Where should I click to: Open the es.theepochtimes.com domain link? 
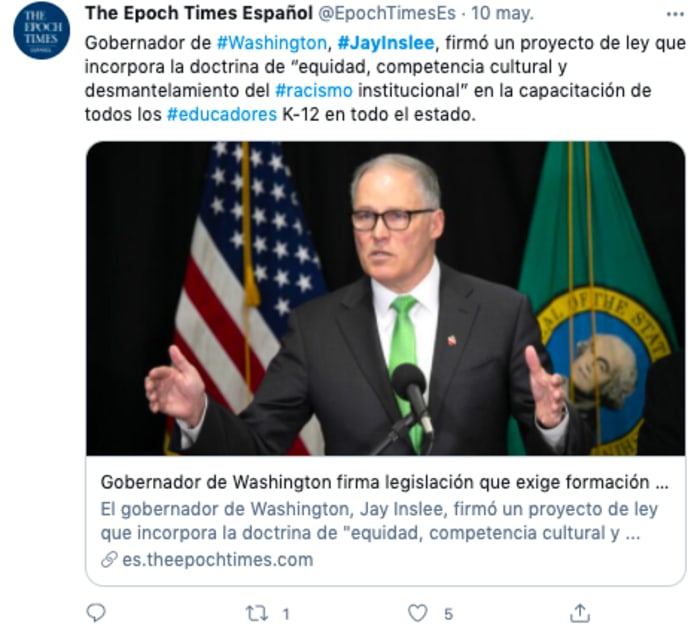tap(217, 559)
